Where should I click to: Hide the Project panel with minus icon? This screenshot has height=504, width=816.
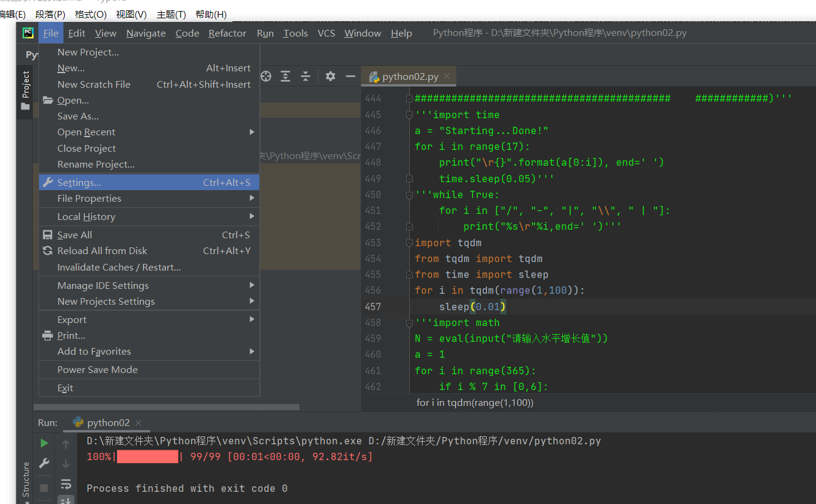click(350, 76)
